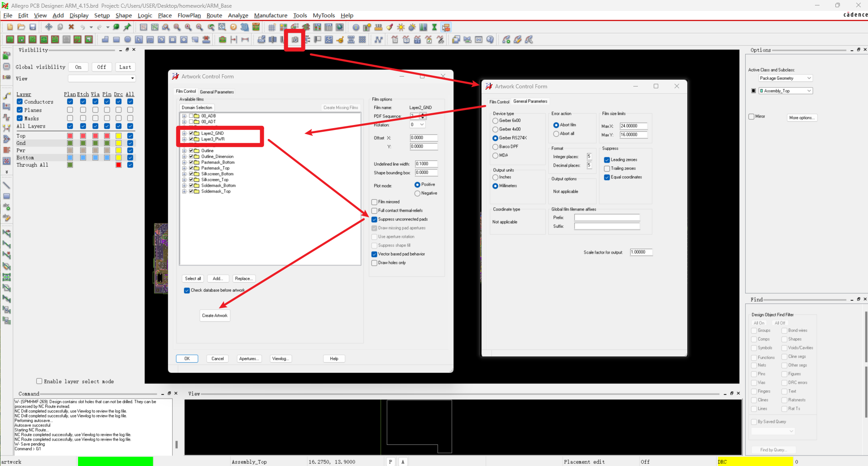Click the sun highlight icon

[x=401, y=27]
